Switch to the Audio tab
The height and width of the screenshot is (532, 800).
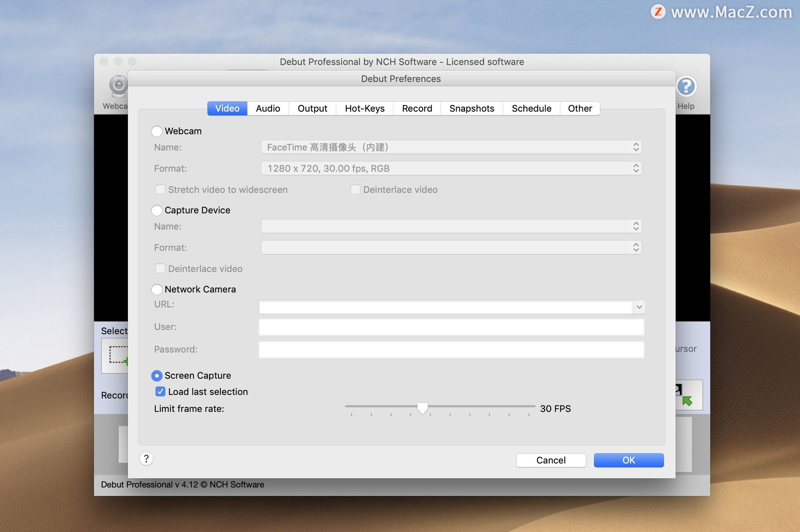click(268, 108)
